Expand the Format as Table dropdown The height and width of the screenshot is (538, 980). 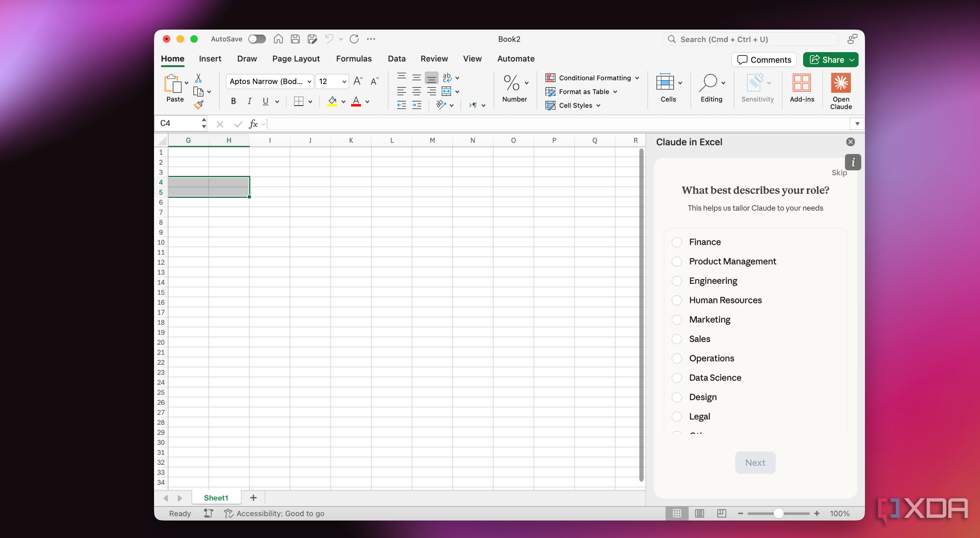[615, 92]
